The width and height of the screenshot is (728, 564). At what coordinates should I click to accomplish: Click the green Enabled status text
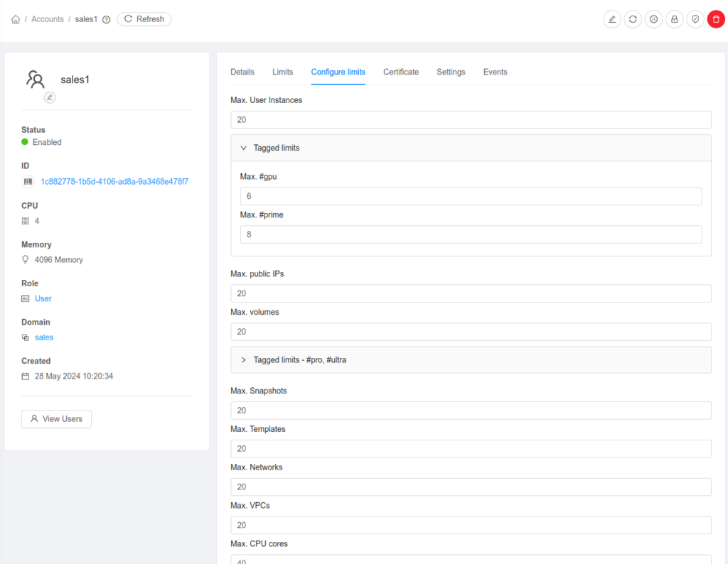point(47,142)
